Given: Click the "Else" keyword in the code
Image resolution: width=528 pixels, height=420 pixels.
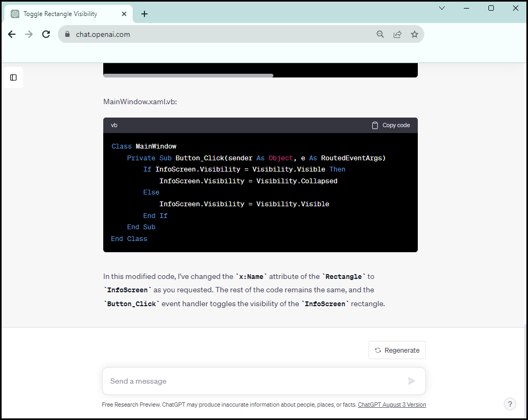Looking at the screenshot, I should (x=151, y=192).
